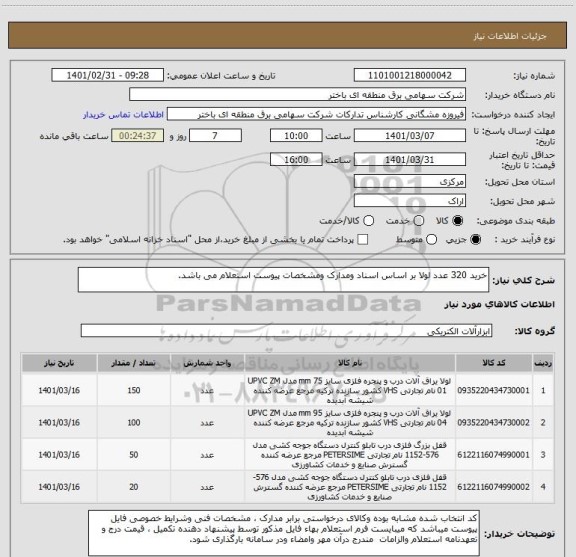
Task: Click the announcement date field 1401/02/31 - 09:28
Action: [x=108, y=75]
